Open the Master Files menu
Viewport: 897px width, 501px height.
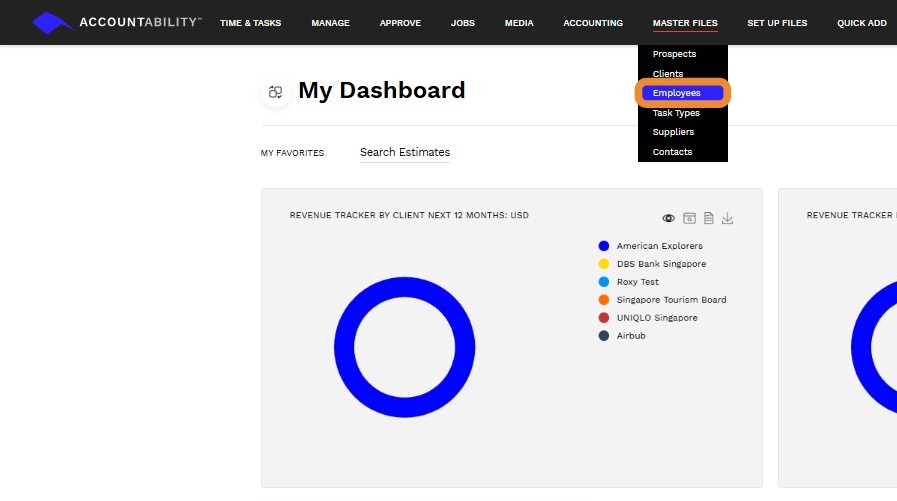click(x=685, y=23)
